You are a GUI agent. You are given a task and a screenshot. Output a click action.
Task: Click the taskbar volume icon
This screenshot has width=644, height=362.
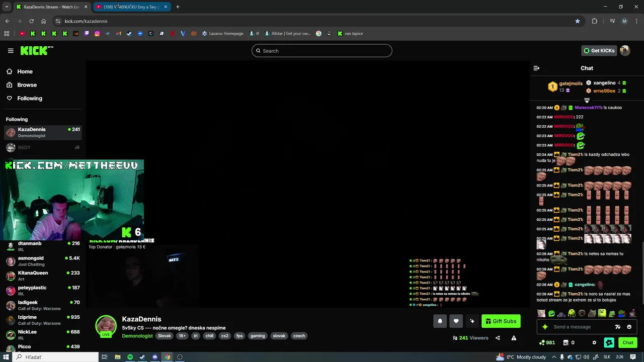click(586, 357)
